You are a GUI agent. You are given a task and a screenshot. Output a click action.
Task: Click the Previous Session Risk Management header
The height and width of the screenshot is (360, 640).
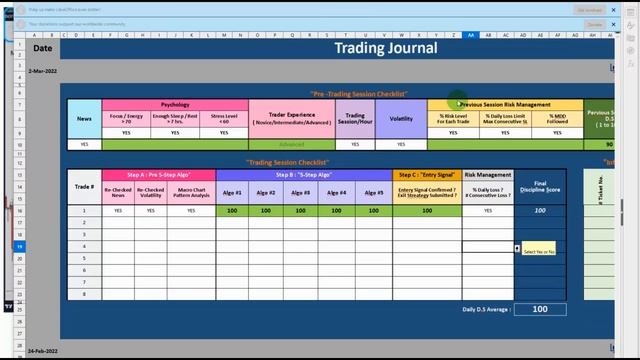[505, 105]
